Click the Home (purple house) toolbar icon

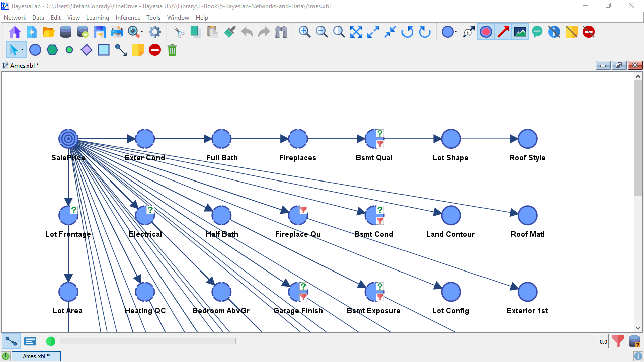(15, 32)
